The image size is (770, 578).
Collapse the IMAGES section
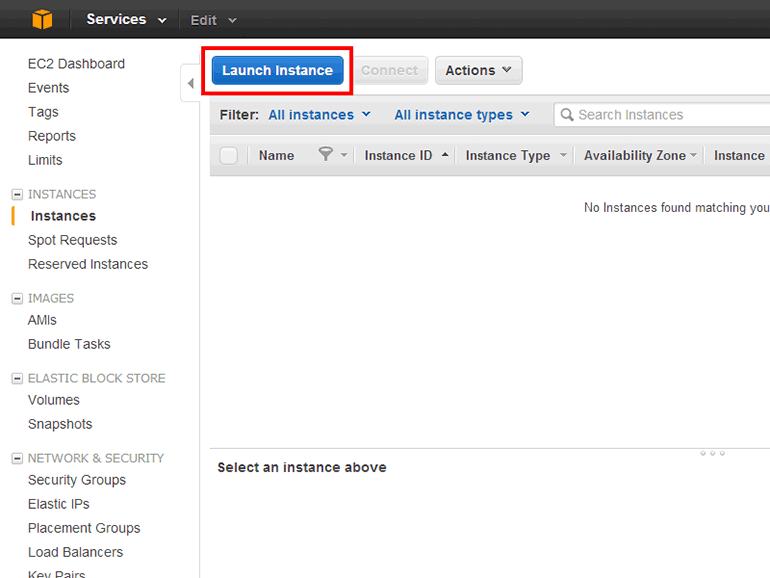point(17,298)
